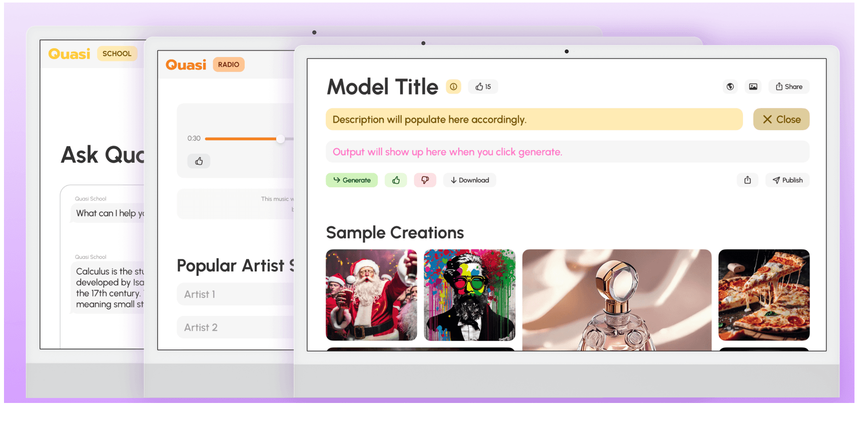The height and width of the screenshot is (427, 868).
Task: Click the "Model Title" heading
Action: [x=383, y=87]
